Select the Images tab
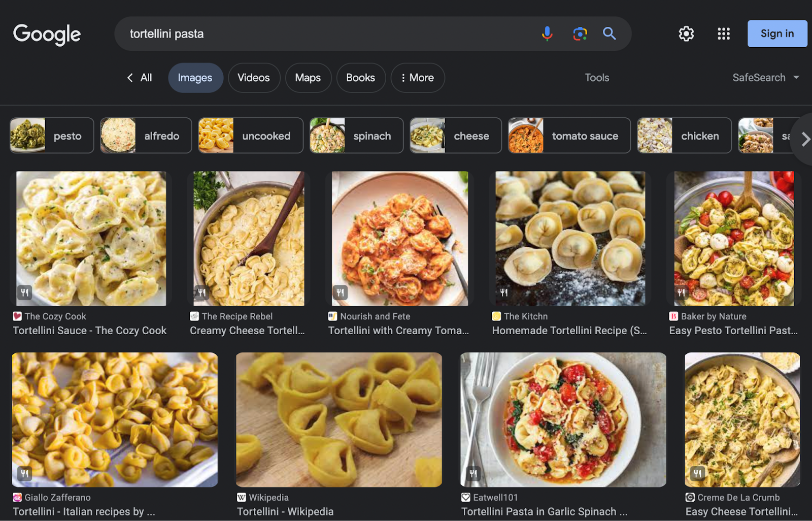Image resolution: width=812 pixels, height=521 pixels. [195, 78]
